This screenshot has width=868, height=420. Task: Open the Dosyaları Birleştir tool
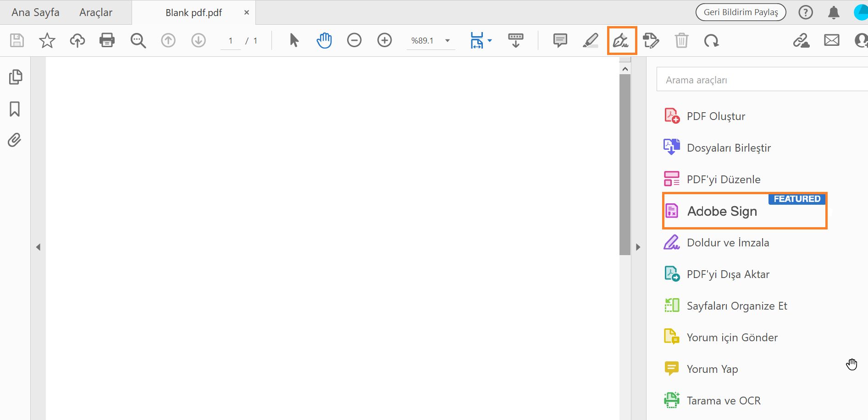click(718, 148)
